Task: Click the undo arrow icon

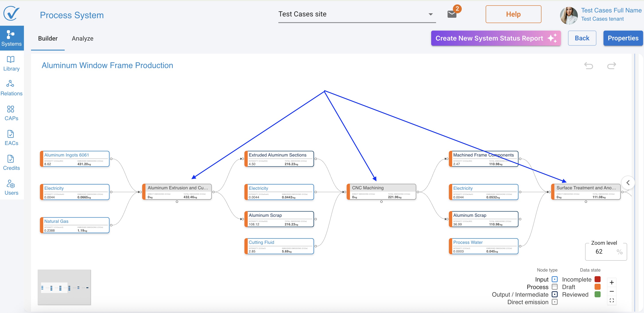Action: (x=588, y=66)
